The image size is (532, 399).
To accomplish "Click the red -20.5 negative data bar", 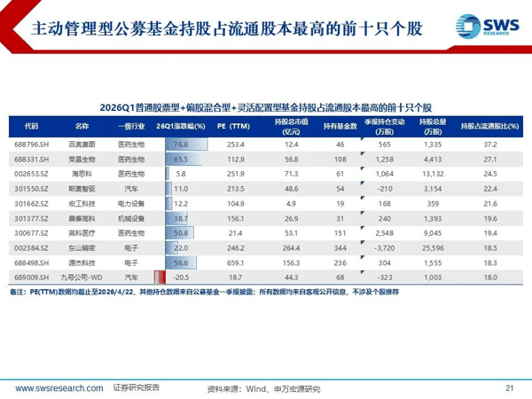I will tap(160, 277).
